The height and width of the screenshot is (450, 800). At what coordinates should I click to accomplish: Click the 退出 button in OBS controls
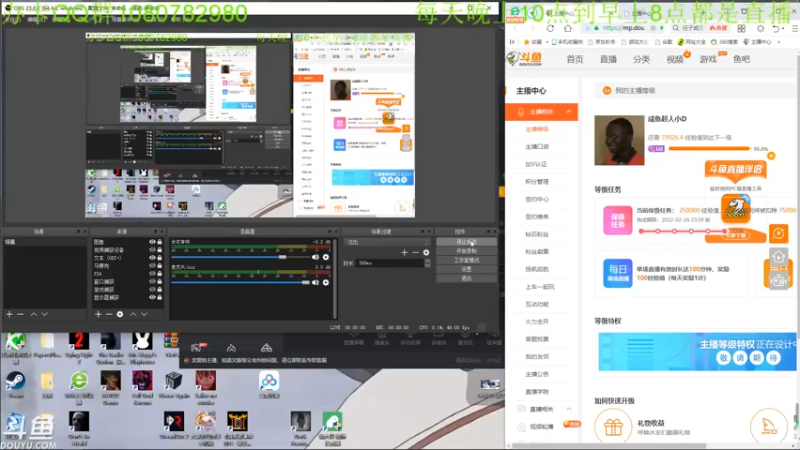click(466, 279)
